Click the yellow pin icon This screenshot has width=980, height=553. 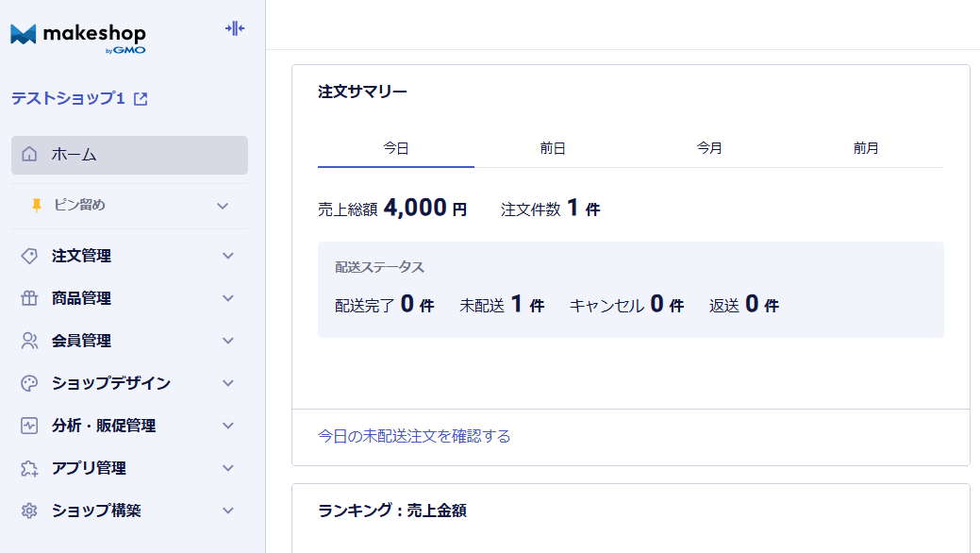pyautogui.click(x=36, y=205)
